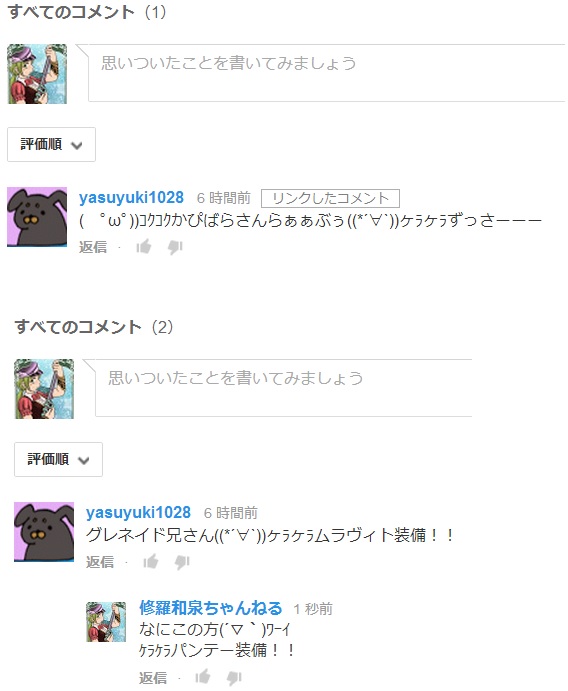Open first 評価順 sort dropdown

51,144
